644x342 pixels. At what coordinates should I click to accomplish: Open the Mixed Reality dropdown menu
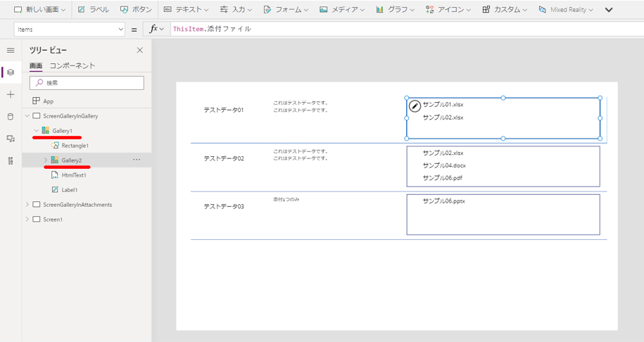566,9
